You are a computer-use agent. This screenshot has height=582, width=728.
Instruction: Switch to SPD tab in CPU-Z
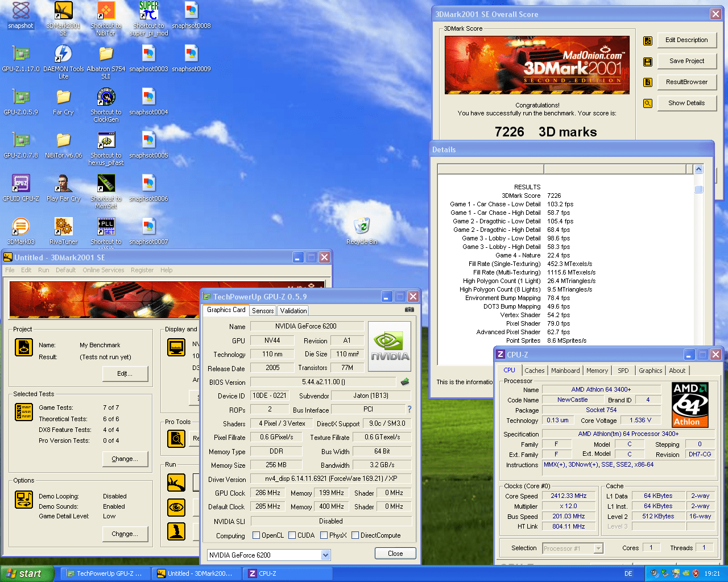(623, 371)
